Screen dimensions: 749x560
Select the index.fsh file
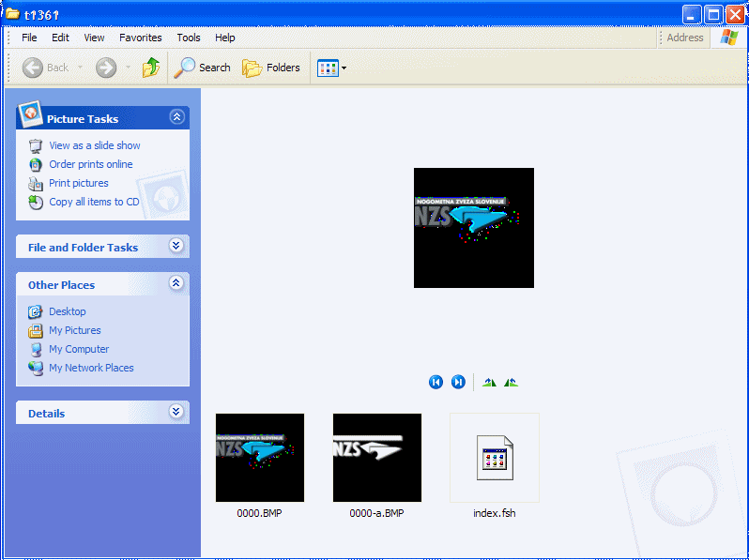pos(495,458)
